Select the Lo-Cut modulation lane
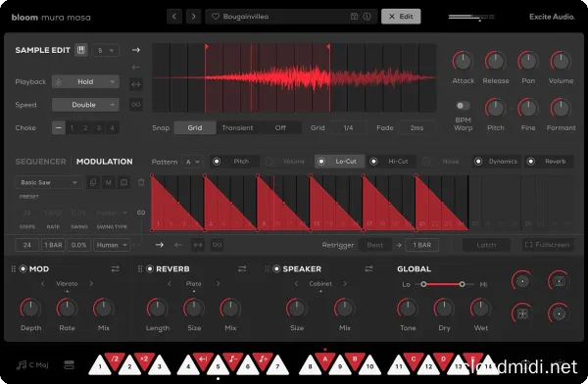This screenshot has height=384, width=588. click(x=339, y=162)
